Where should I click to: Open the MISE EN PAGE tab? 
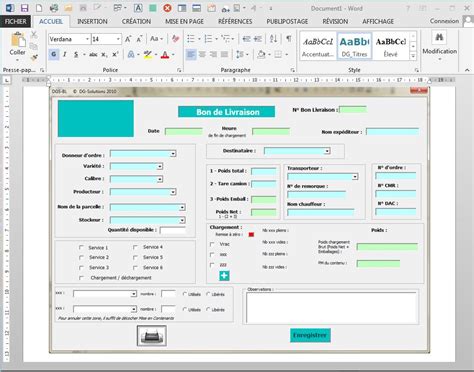click(184, 21)
